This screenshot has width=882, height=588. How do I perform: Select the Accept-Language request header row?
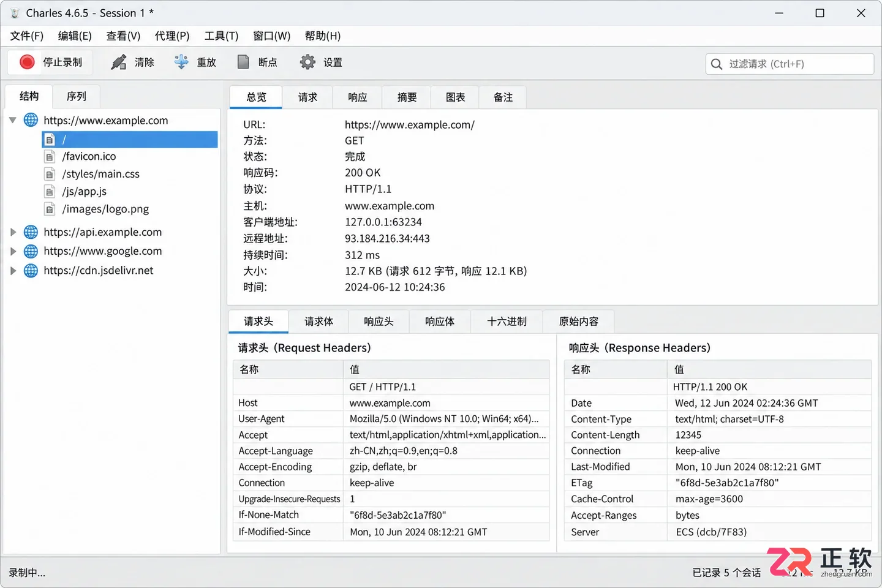[x=391, y=451]
